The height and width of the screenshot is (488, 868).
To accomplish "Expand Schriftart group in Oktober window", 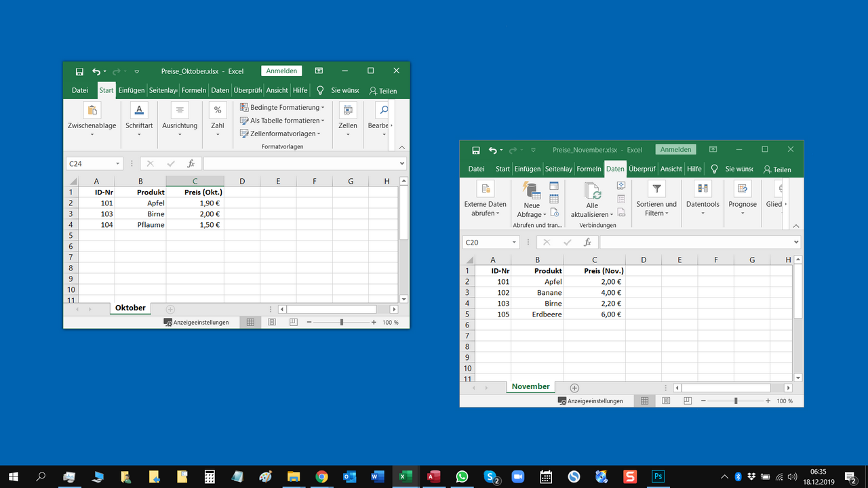I will tap(139, 119).
